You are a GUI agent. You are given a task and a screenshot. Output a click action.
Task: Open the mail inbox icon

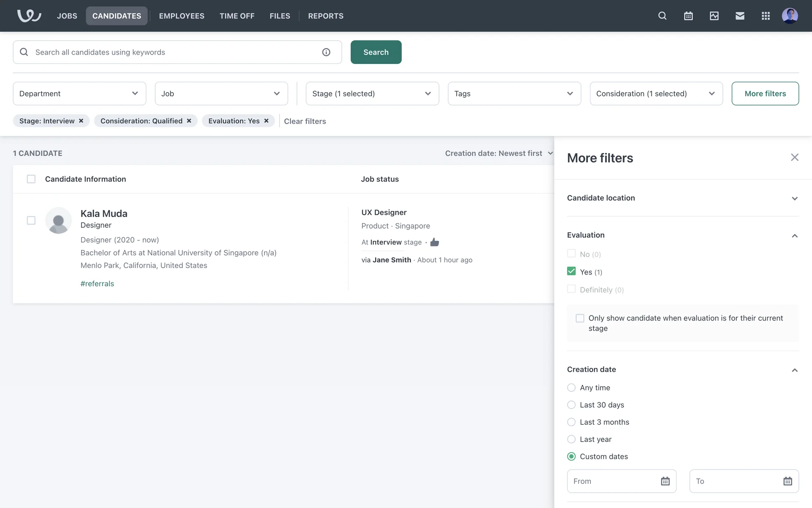tap(740, 16)
